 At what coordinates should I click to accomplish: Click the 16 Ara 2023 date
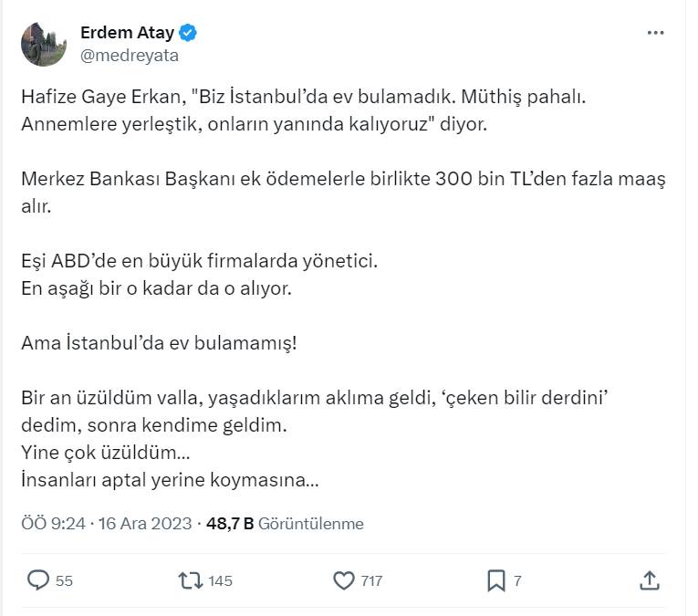click(x=144, y=524)
